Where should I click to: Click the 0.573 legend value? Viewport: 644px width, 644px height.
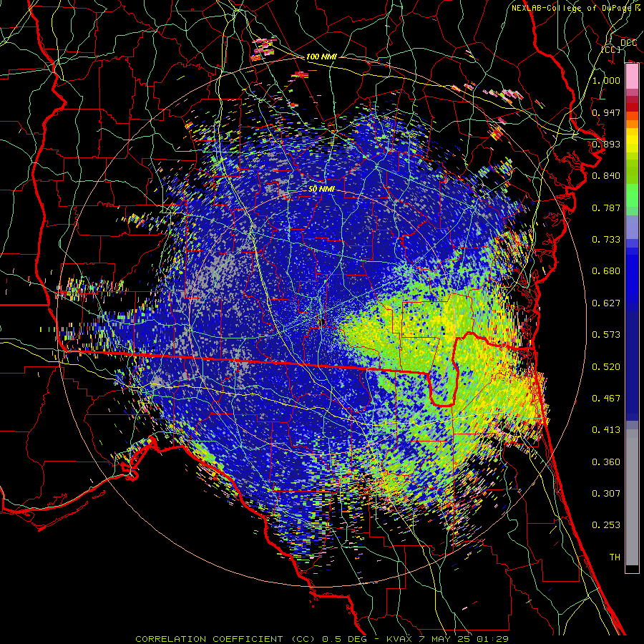click(606, 335)
